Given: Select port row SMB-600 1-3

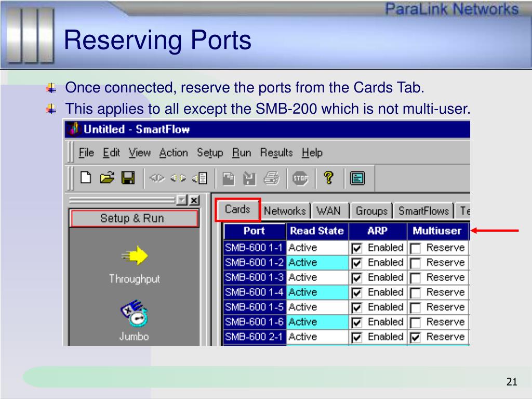Looking at the screenshot, I should [x=255, y=277].
